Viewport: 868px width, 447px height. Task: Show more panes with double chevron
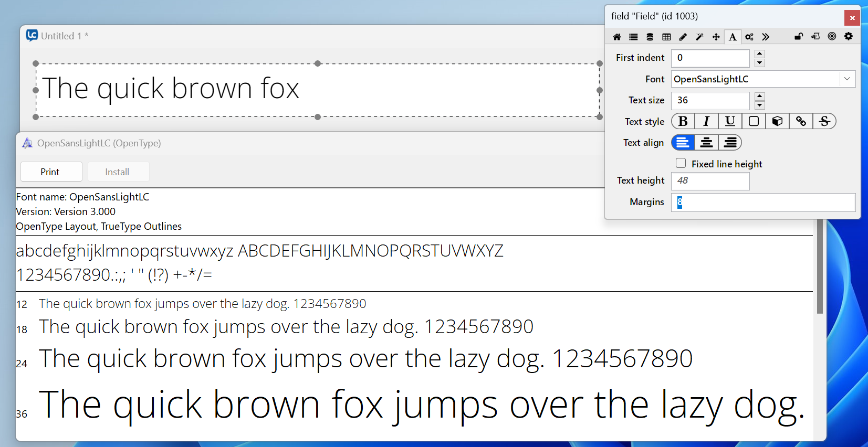766,37
